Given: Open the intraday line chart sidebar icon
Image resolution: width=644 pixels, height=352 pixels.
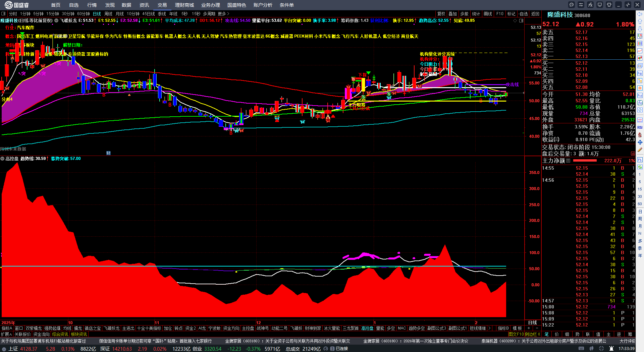Looking at the screenshot, I should click(x=640, y=51).
